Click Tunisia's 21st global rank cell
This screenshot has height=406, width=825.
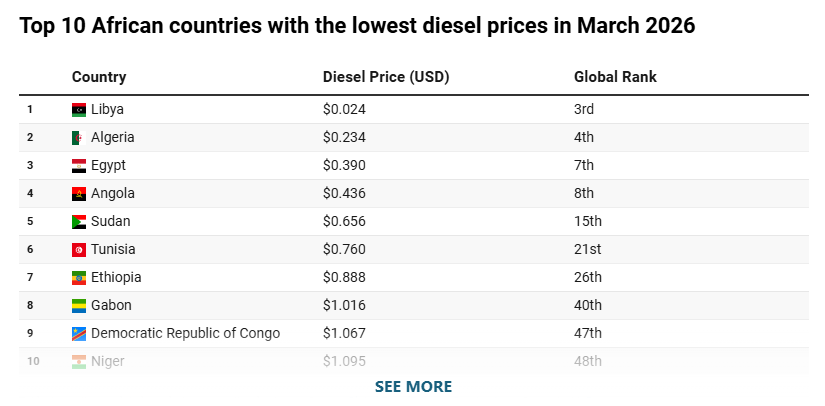click(589, 249)
